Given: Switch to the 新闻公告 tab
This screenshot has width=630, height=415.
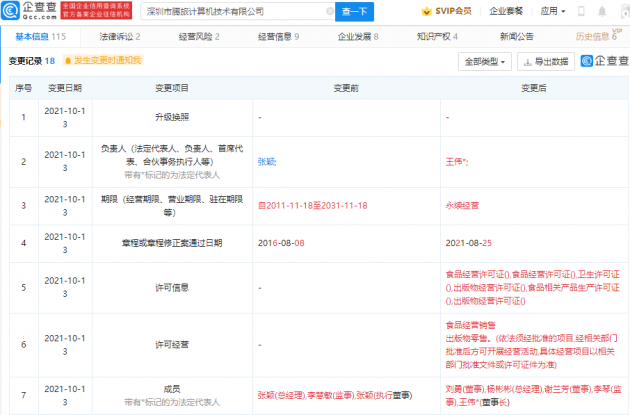Looking at the screenshot, I should click(517, 37).
